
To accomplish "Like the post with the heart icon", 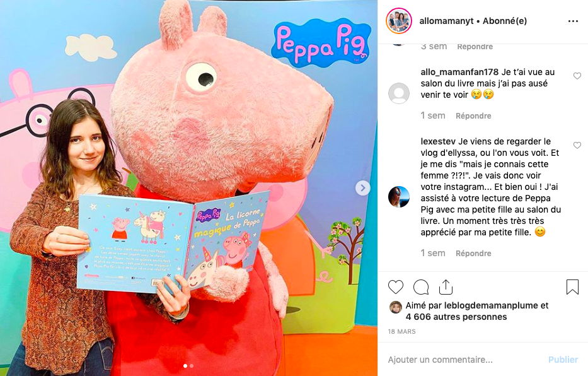I will pos(395,287).
